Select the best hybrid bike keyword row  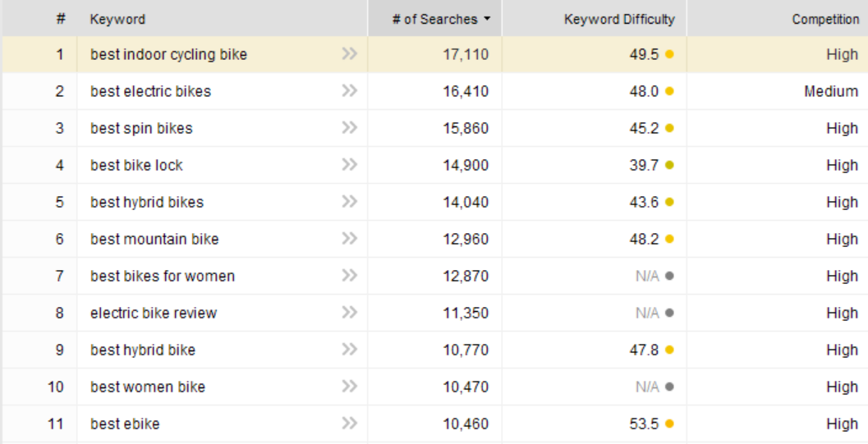pos(435,350)
